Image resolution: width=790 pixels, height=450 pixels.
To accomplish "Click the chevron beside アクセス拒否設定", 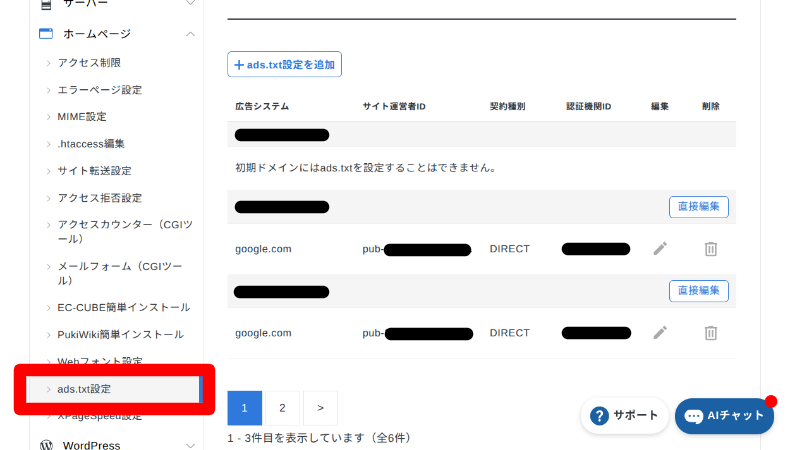I will click(x=48, y=199).
